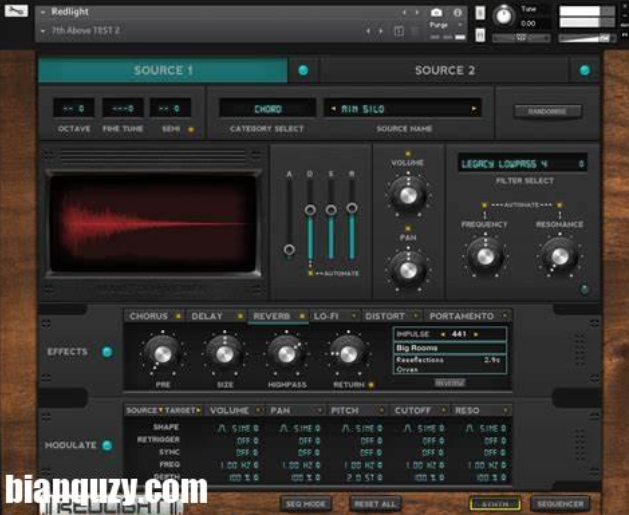
Task: Click the filter Frequency knob
Action: coord(485,256)
